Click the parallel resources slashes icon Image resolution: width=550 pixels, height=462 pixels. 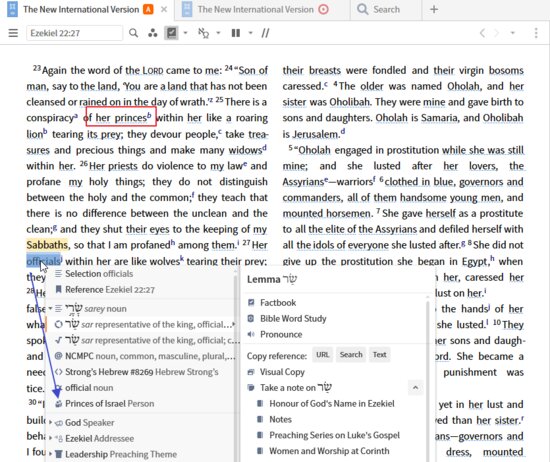(x=266, y=33)
